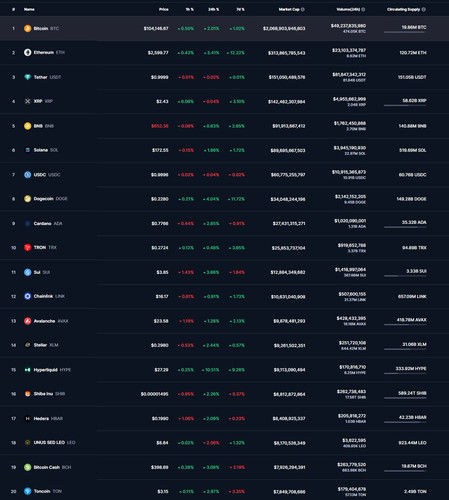Viewport: 449px width, 500px height.
Task: Select the Cardano logo icon
Action: 28,223
